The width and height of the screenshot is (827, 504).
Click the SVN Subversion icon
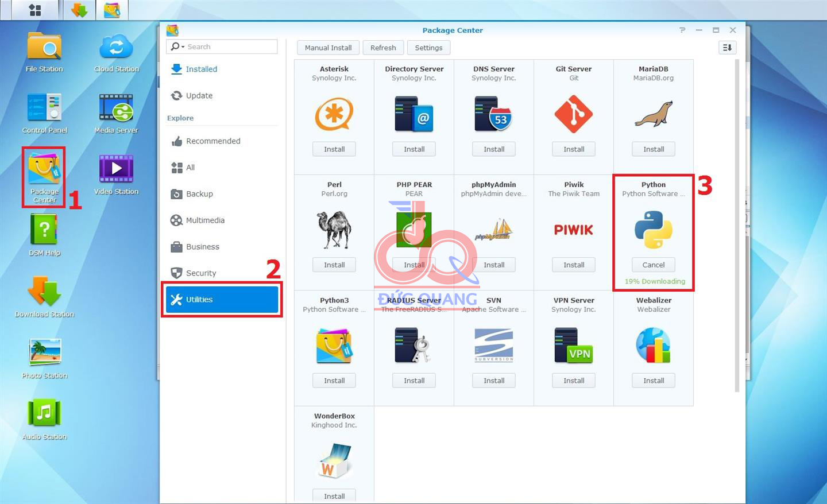click(x=494, y=346)
